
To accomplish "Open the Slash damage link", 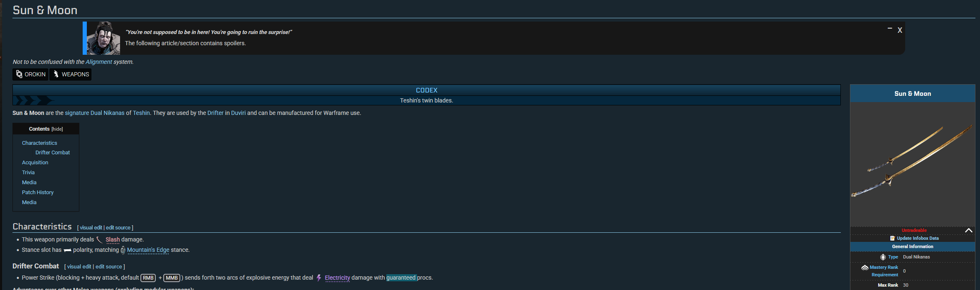I will point(113,240).
